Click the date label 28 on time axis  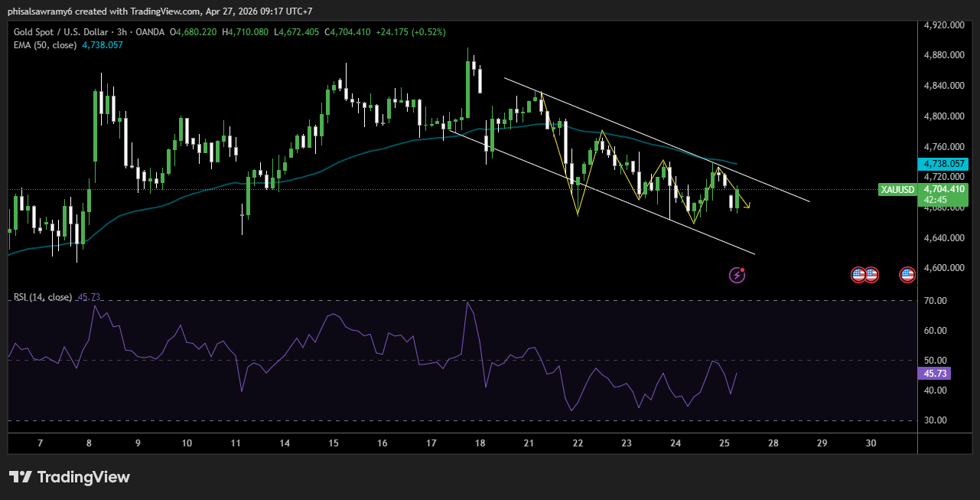pos(773,443)
